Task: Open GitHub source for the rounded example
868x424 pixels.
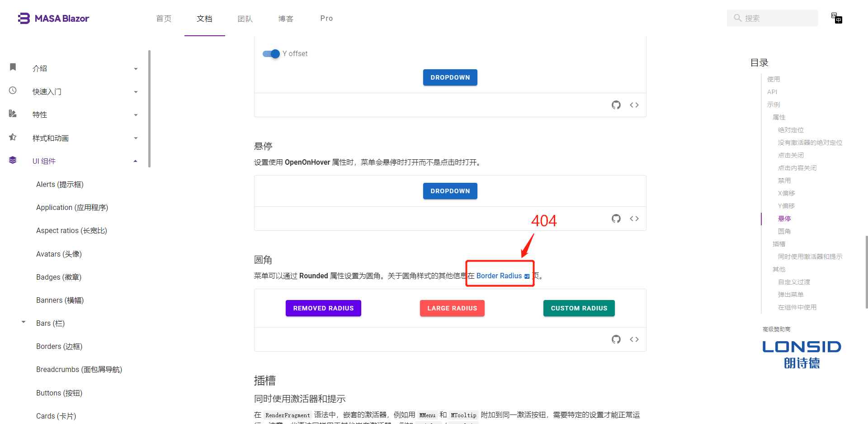Action: pos(616,339)
